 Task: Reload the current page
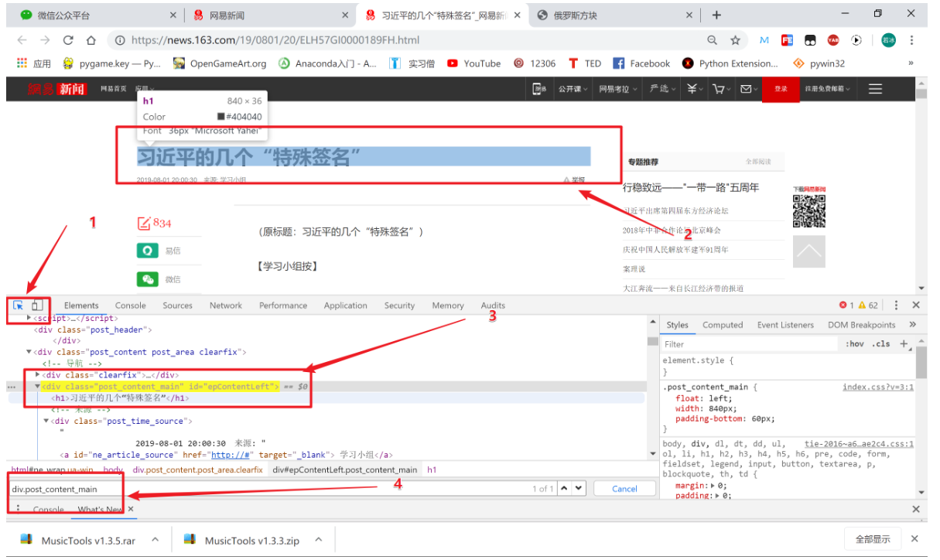68,40
